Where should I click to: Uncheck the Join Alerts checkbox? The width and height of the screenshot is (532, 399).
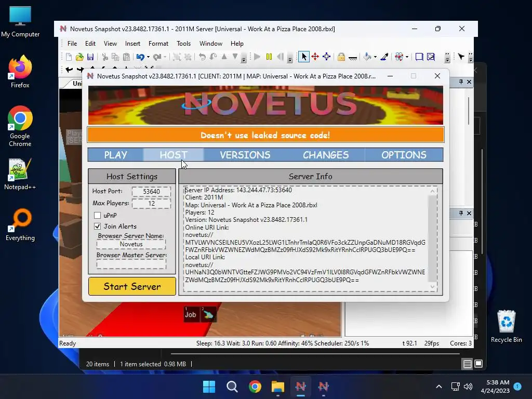click(x=97, y=227)
